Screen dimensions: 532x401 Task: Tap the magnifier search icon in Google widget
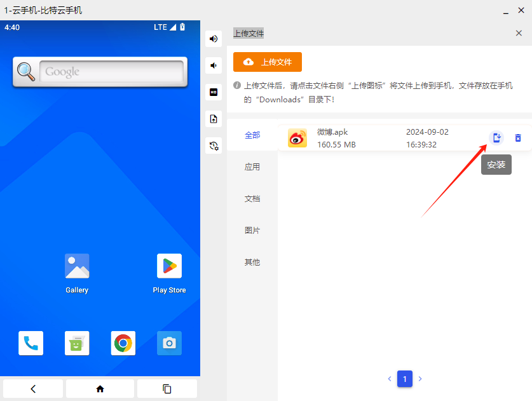tap(26, 72)
